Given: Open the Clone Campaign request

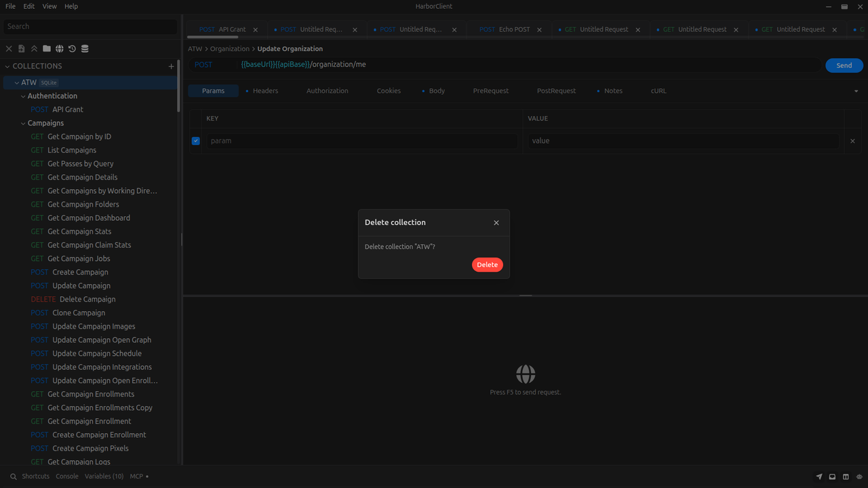Looking at the screenshot, I should 90,313.
